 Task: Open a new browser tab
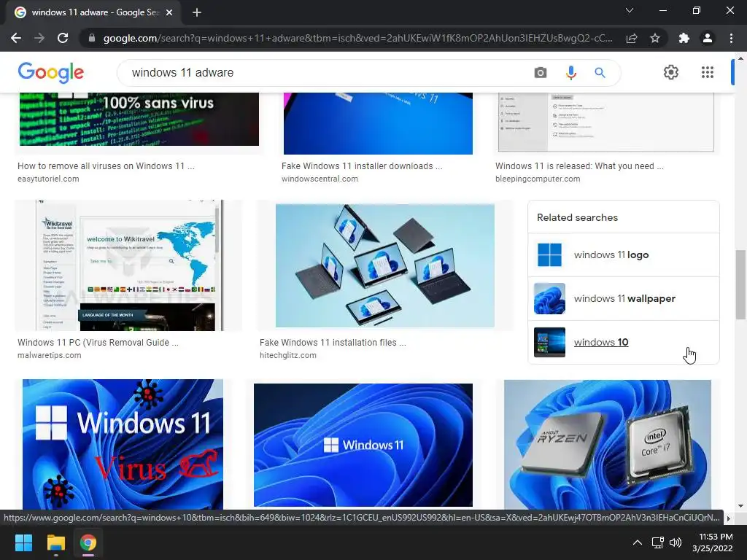[197, 12]
